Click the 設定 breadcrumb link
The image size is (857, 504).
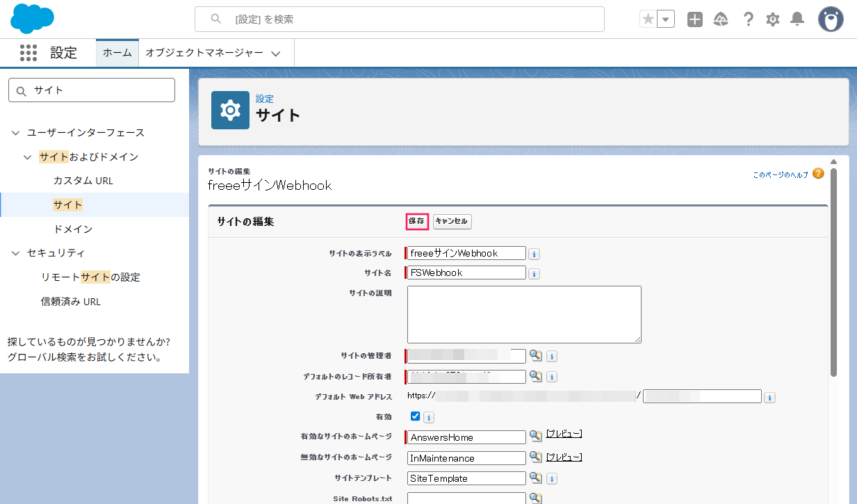tap(265, 99)
